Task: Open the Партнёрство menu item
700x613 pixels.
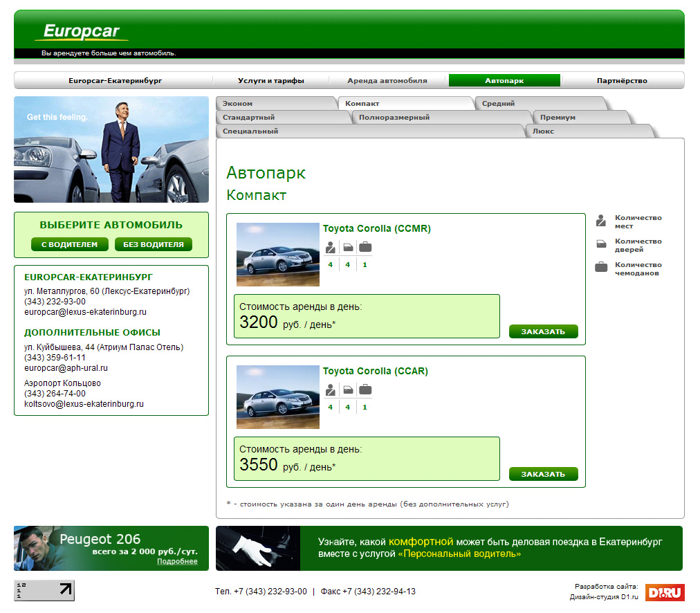Action: tap(622, 81)
